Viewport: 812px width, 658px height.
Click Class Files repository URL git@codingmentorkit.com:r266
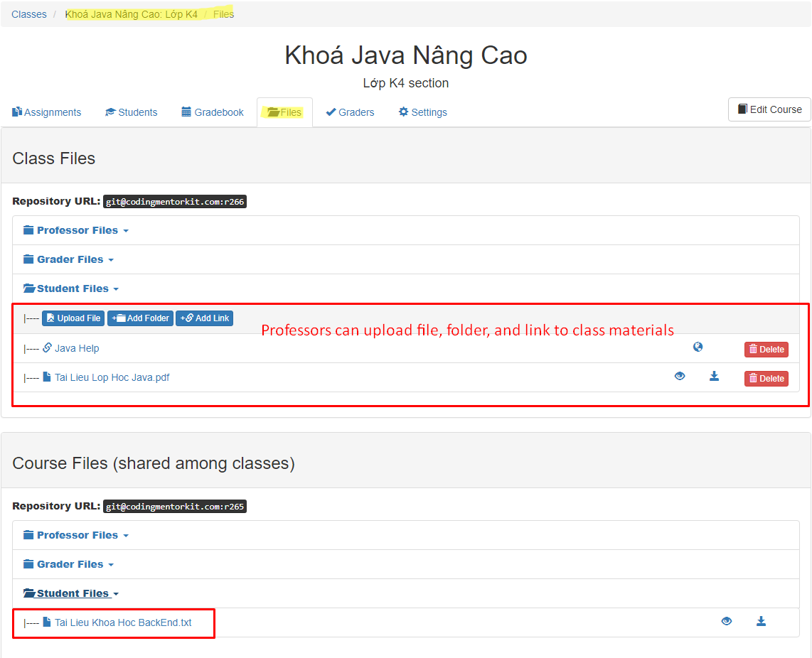[175, 201]
